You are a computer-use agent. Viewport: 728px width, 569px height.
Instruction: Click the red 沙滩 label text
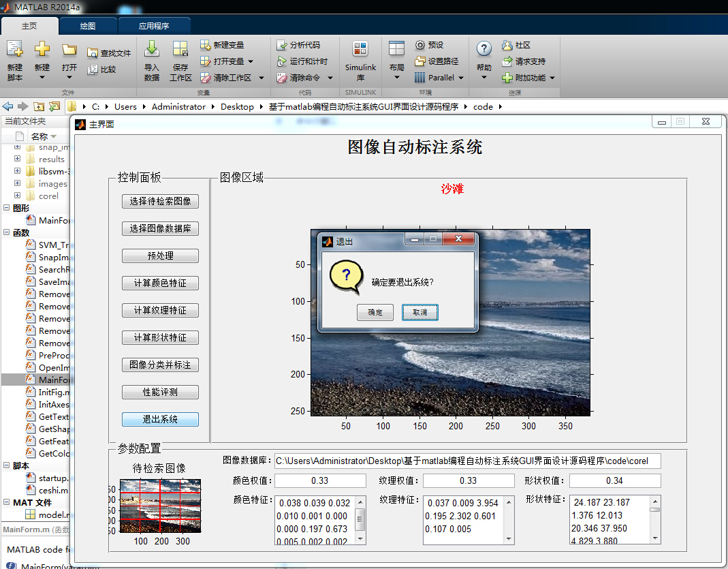(x=452, y=189)
